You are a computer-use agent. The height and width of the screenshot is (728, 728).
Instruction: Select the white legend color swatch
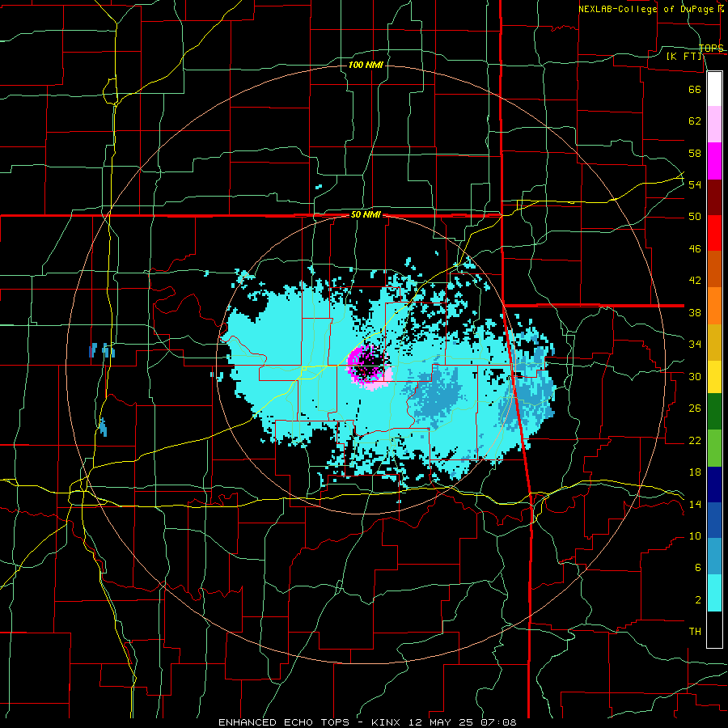click(714, 89)
